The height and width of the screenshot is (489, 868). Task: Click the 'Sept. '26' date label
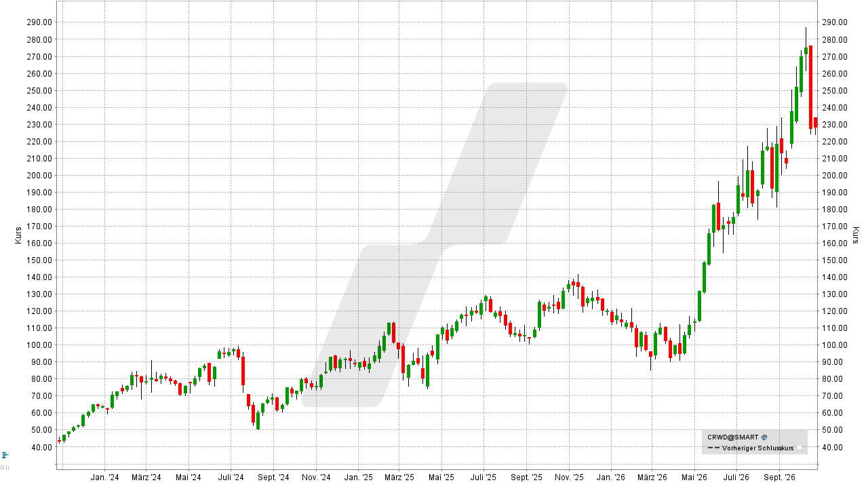779,477
